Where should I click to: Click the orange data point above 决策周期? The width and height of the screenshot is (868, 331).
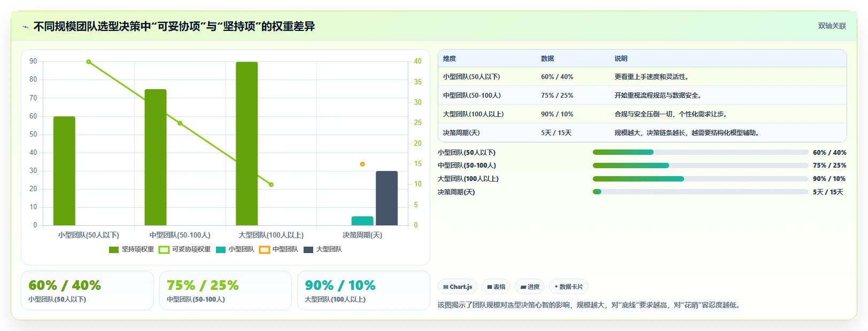click(x=362, y=164)
